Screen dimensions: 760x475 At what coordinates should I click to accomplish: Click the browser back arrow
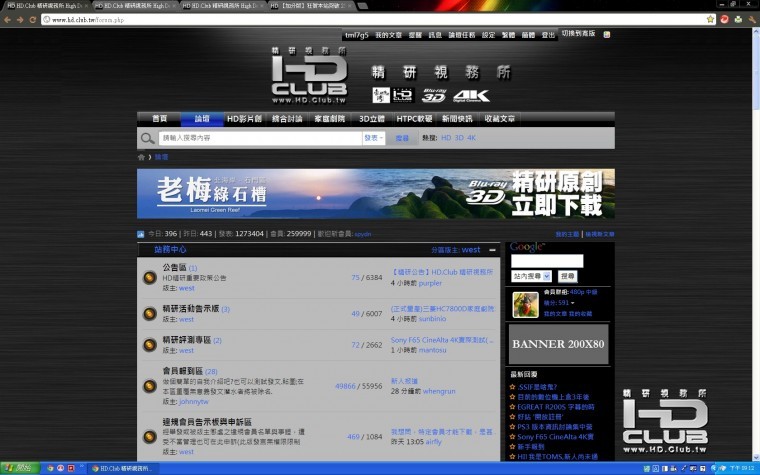7,19
